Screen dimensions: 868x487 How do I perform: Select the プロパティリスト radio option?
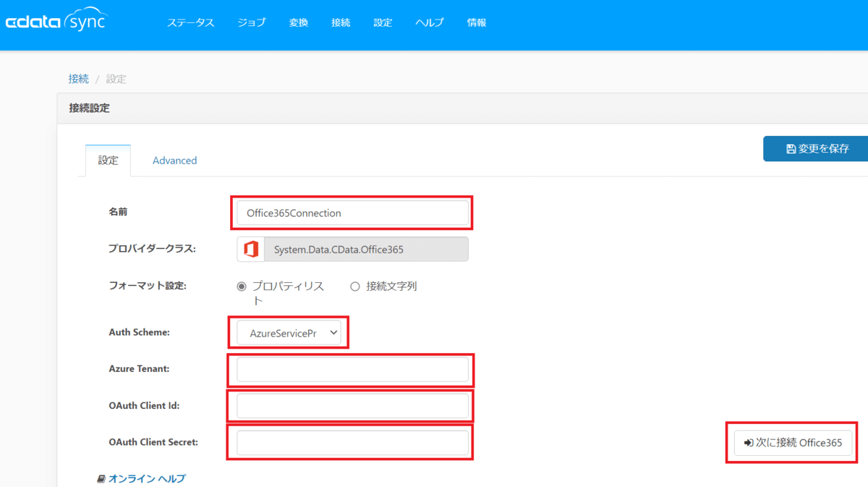pyautogui.click(x=242, y=287)
